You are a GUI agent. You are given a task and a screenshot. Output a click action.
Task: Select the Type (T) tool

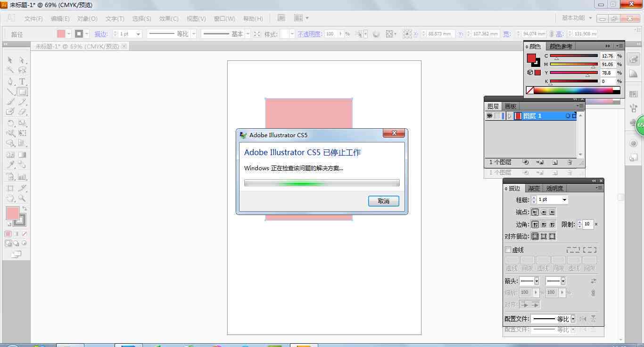pyautogui.click(x=22, y=82)
